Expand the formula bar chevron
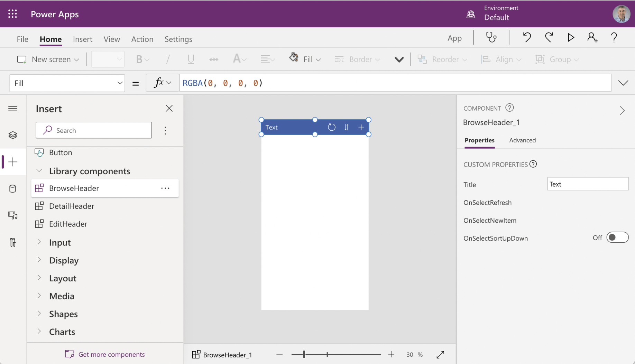Image resolution: width=635 pixels, height=364 pixels. 623,83
